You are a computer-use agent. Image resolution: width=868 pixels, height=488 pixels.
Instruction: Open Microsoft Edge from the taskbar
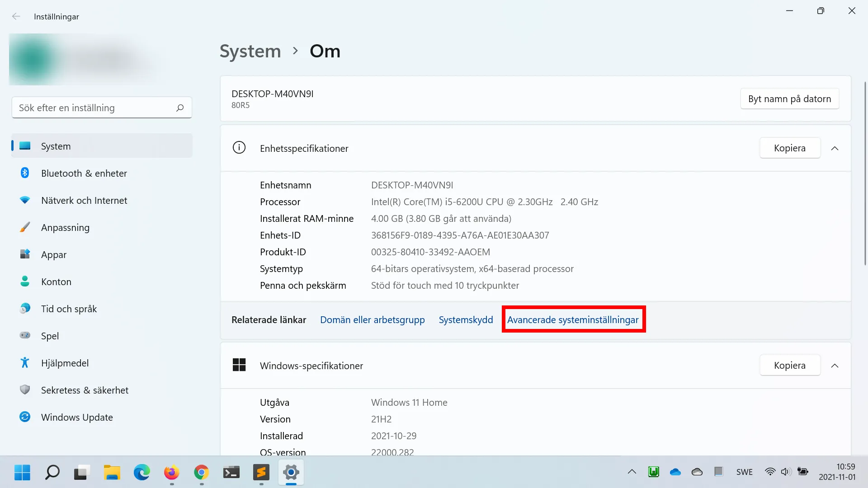[x=142, y=472]
